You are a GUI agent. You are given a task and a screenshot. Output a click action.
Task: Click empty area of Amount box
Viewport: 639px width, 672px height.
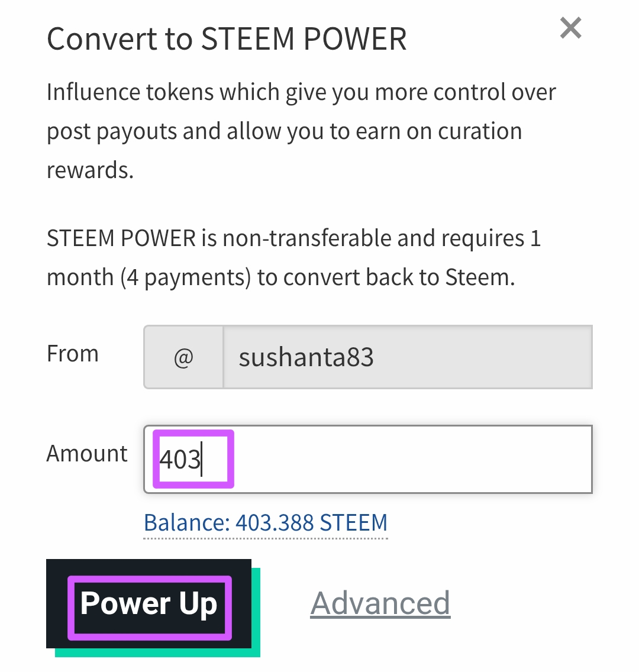[x=411, y=459]
